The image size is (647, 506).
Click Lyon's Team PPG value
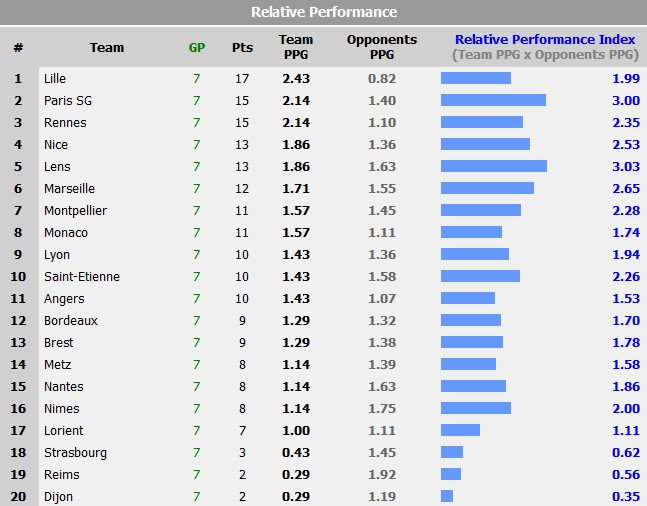[x=296, y=255]
